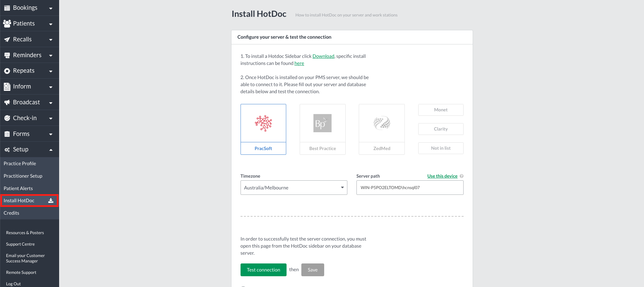Click the ZedMed label
The height and width of the screenshot is (287, 644).
pos(382,148)
